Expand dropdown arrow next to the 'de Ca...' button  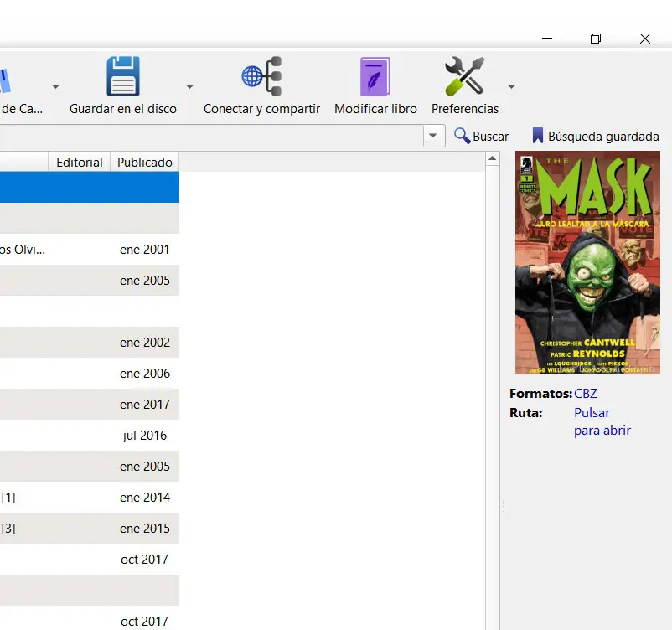(55, 86)
